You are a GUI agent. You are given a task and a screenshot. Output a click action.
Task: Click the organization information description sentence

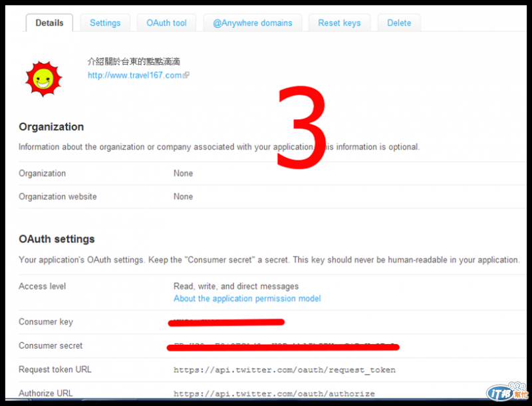pos(219,147)
